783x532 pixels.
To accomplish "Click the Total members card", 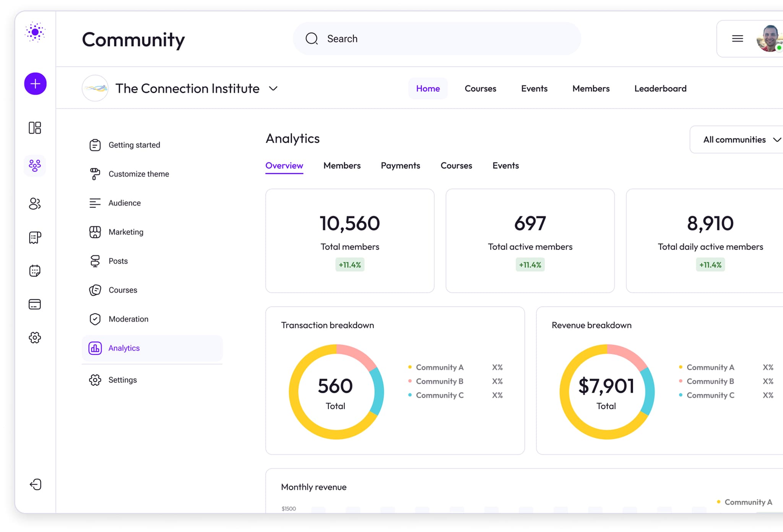I will coord(350,241).
